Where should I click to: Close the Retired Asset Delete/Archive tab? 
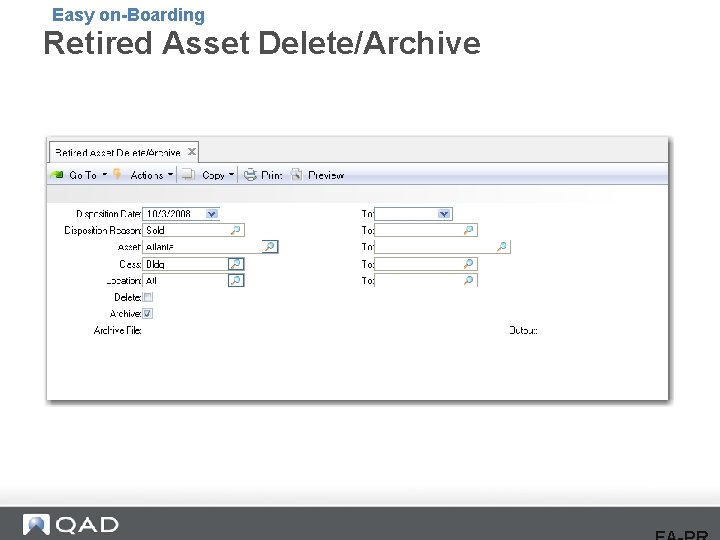[x=192, y=152]
